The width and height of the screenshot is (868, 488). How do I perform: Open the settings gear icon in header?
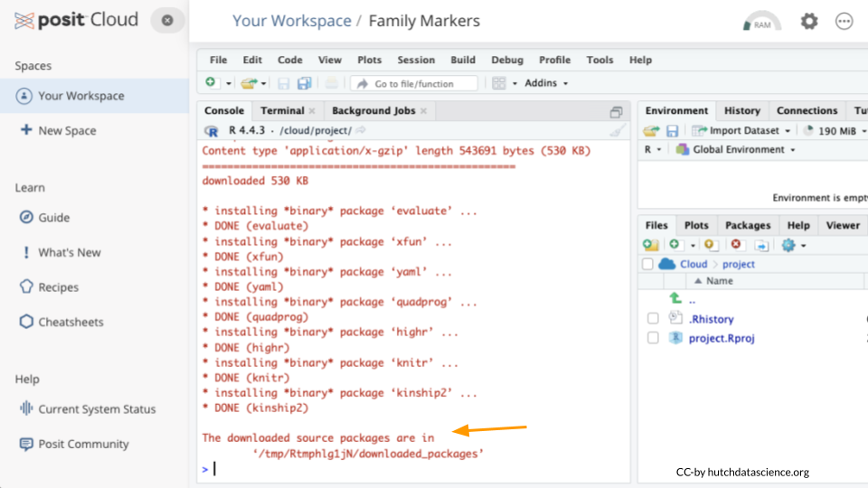click(x=808, y=21)
